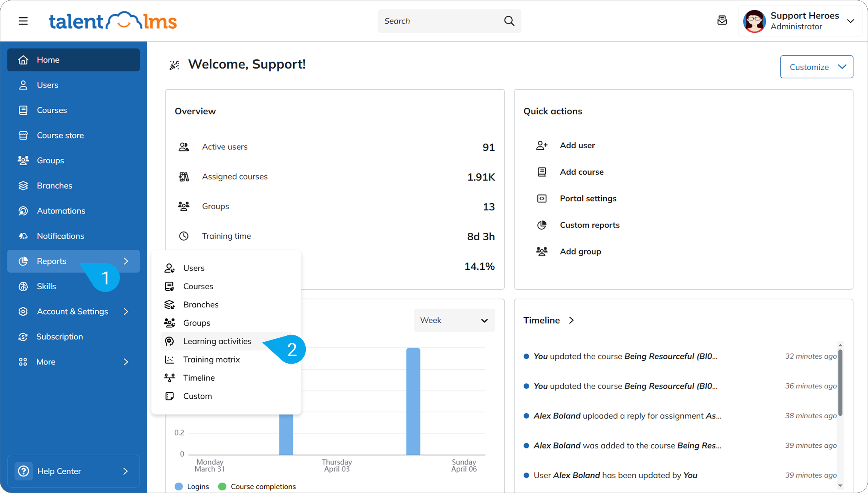
Task: Click the Automations sidebar icon
Action: pyautogui.click(x=23, y=211)
